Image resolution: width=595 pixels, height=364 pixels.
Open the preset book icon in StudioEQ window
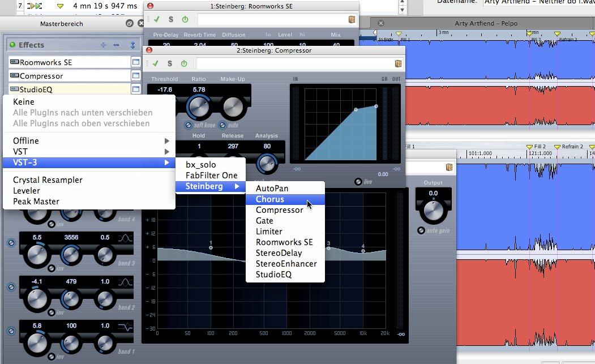coord(450,167)
